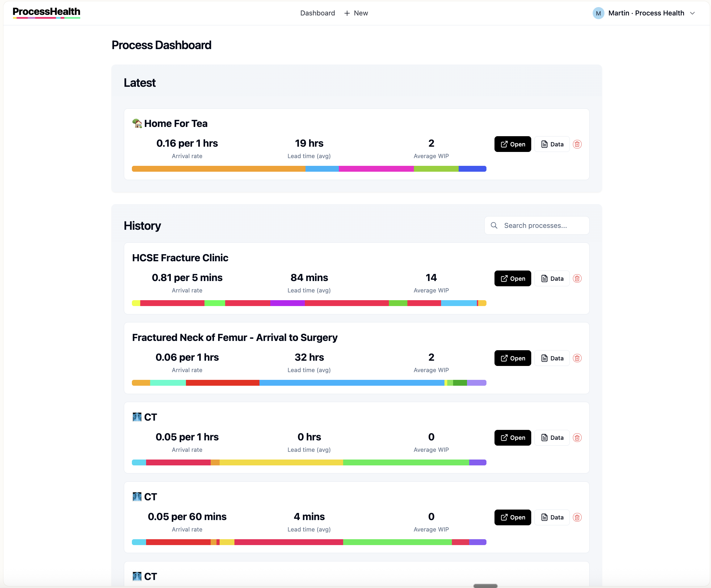Click Average WIP value 14
Viewport: 711px width, 588px height.
[431, 278]
